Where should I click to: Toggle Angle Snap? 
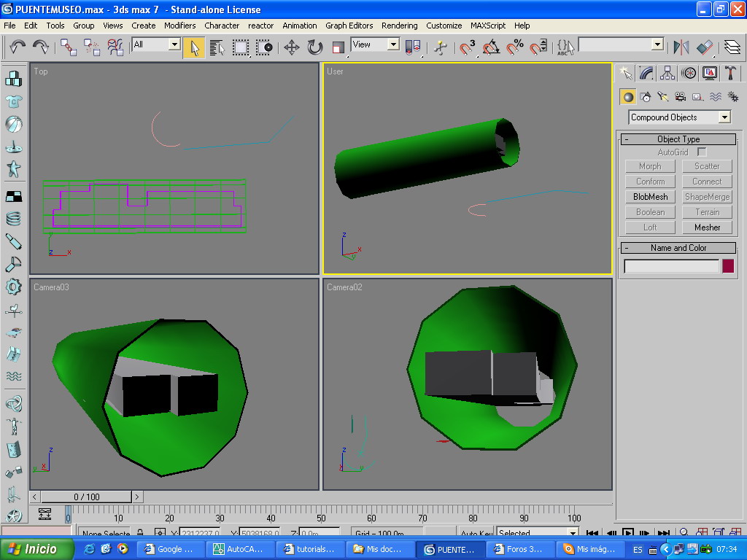click(491, 47)
